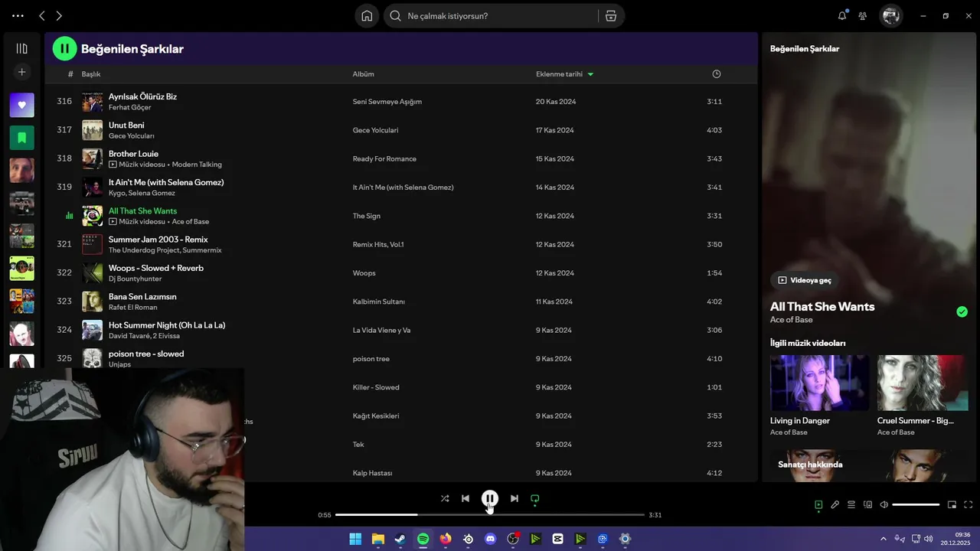Skip to the next track
The width and height of the screenshot is (980, 551).
(x=514, y=498)
